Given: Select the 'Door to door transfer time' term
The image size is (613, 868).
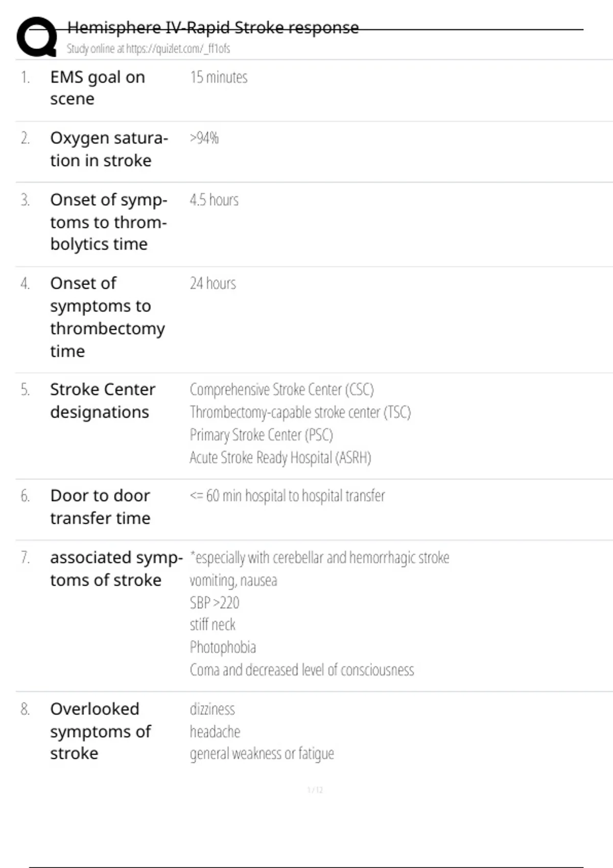Looking at the screenshot, I should [x=100, y=507].
